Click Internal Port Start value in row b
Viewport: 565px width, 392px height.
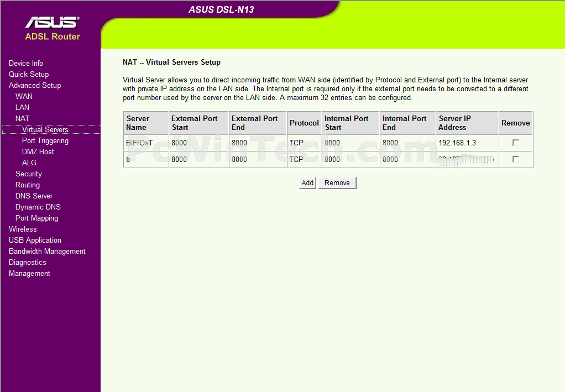tap(332, 159)
